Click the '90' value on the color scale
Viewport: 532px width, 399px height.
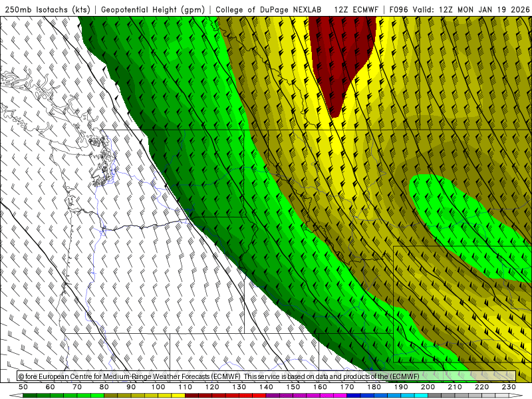131,387
